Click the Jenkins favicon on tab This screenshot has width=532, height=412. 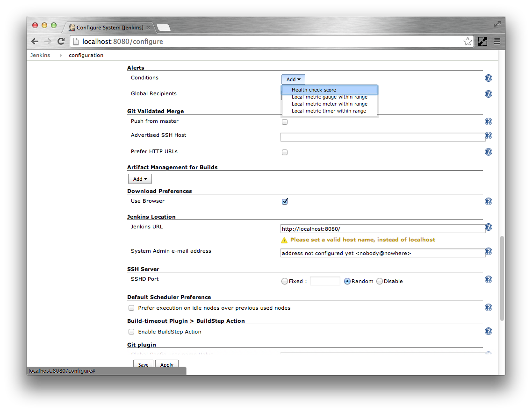(72, 28)
